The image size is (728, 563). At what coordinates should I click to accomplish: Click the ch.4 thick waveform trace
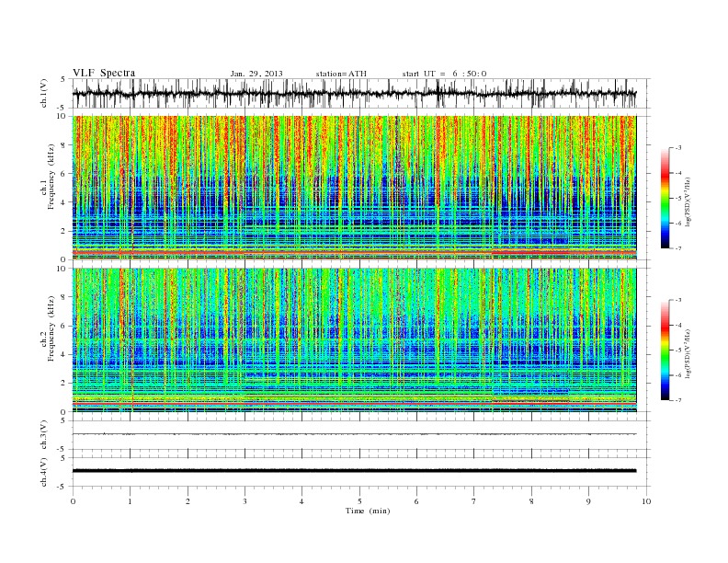354,471
